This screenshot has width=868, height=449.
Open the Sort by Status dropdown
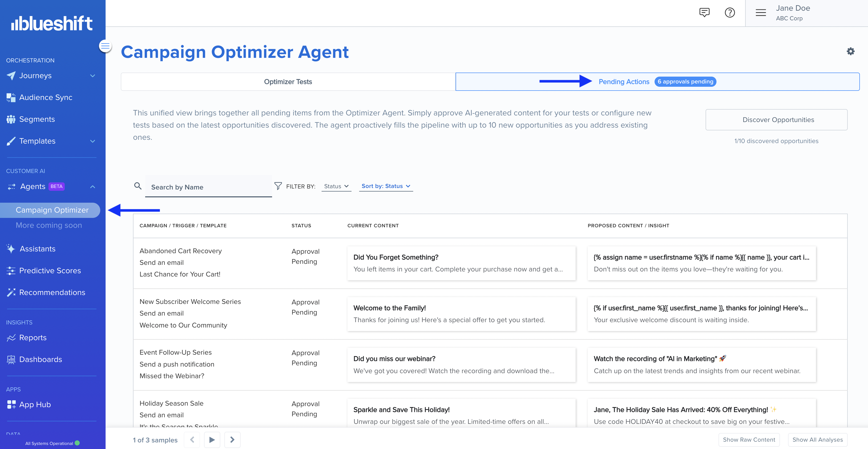(x=386, y=186)
